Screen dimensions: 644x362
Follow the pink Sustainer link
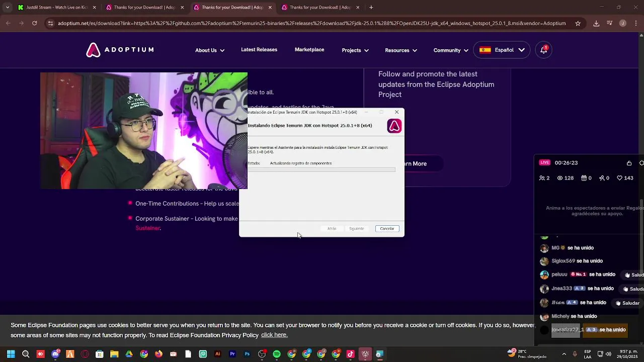pos(148,228)
